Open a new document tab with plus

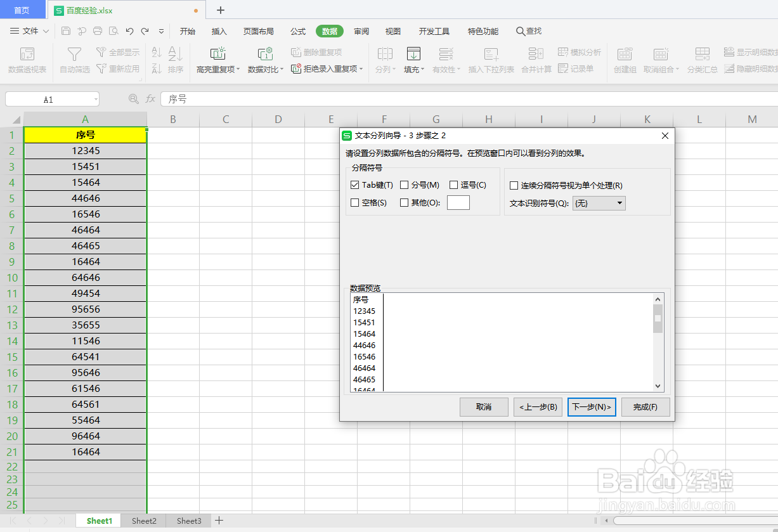tap(221, 10)
